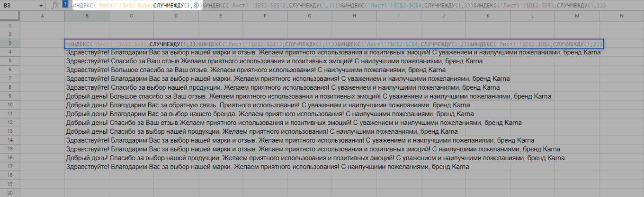Click the 'Добрый день!' text in row 16
This screenshot has height=197, width=644.
[87, 158]
